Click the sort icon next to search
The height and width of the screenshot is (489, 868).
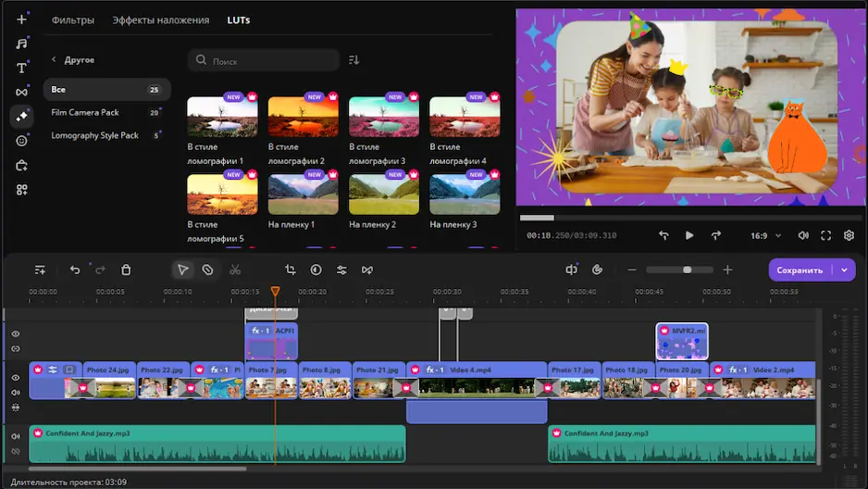click(353, 60)
